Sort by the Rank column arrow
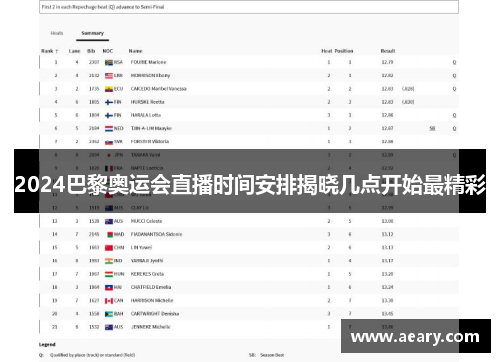This screenshot has width=500, height=362. [x=57, y=51]
